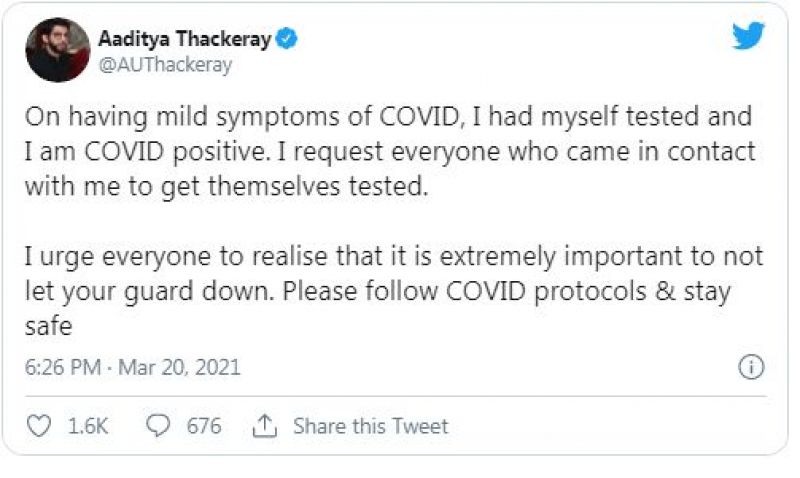Screen dimensions: 800x478
Task: Click the "let your guard down" line
Action: tap(378, 294)
